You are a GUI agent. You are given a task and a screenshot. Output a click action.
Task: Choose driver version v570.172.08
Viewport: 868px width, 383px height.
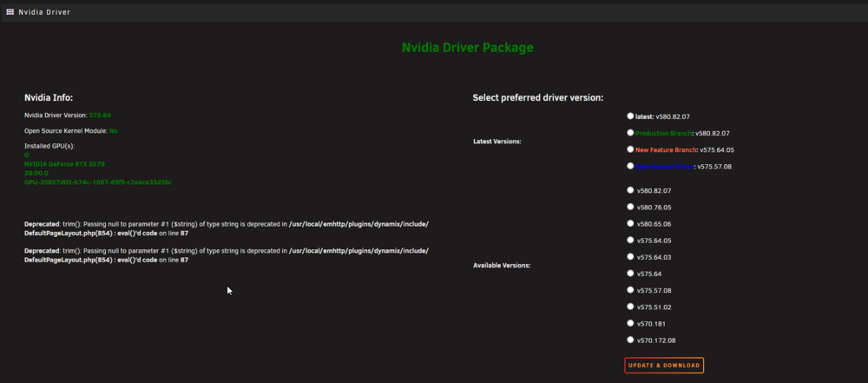click(630, 340)
